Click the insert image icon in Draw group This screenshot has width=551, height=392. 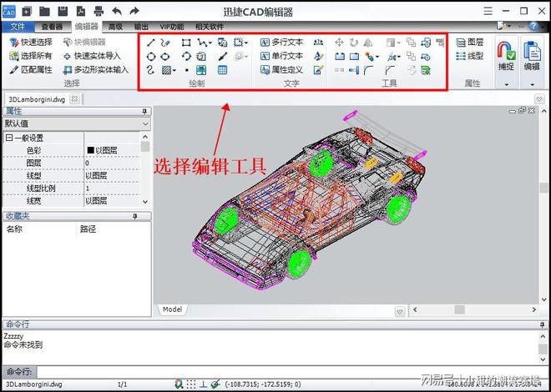pos(201,70)
